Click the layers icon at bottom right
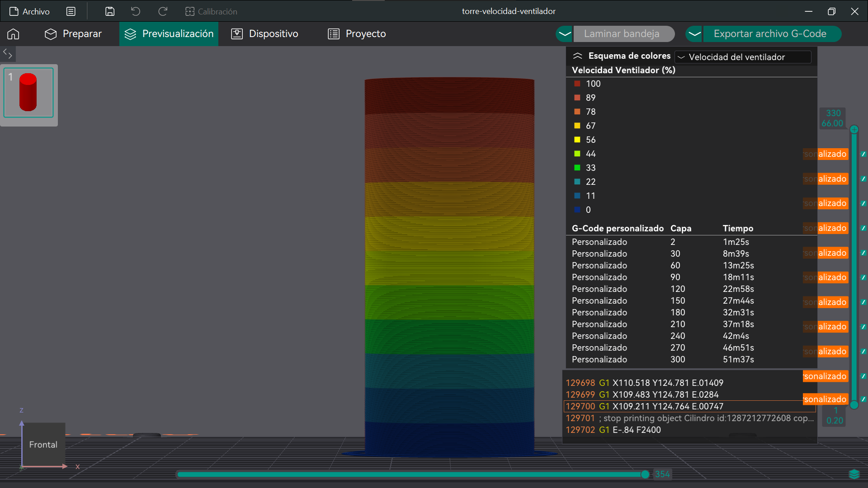The image size is (868, 488). coord(854,474)
